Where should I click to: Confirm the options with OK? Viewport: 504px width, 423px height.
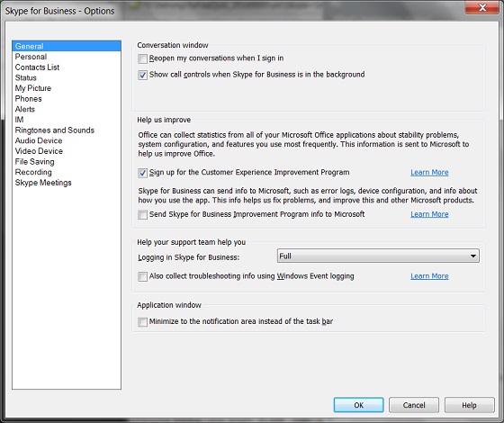[359, 405]
